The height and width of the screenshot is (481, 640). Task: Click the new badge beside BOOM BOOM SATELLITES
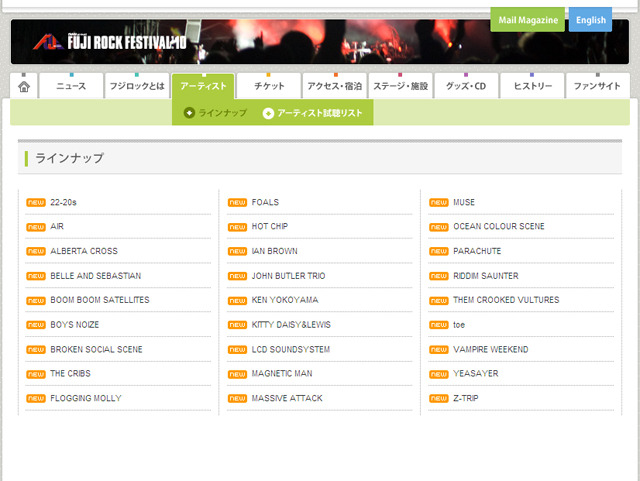click(36, 301)
